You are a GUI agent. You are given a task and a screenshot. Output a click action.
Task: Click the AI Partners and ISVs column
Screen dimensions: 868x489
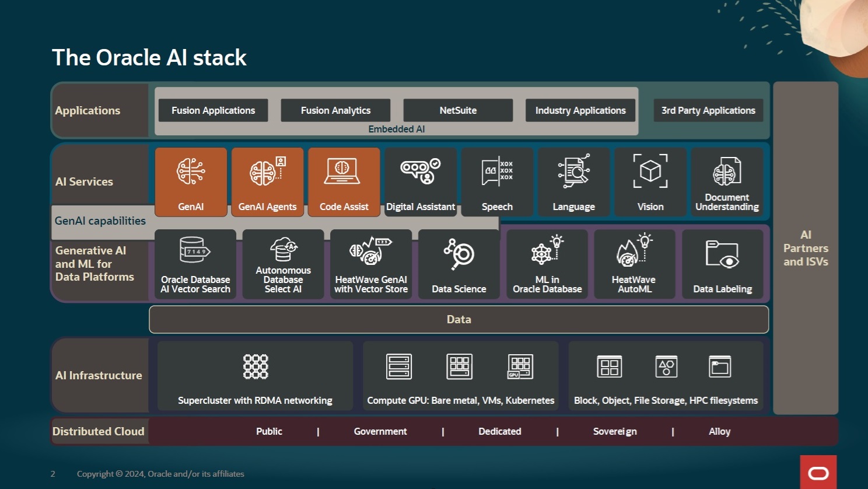tap(806, 248)
